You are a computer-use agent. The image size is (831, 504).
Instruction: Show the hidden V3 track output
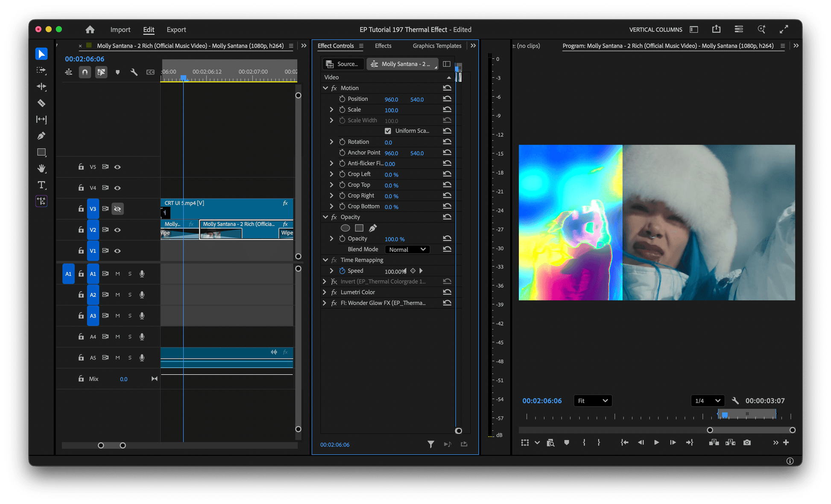(117, 209)
